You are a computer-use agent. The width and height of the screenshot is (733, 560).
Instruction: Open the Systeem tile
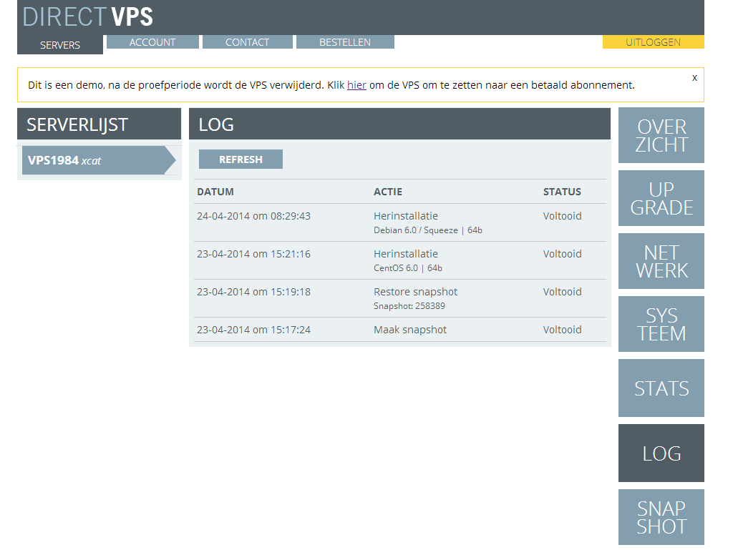[x=661, y=324]
